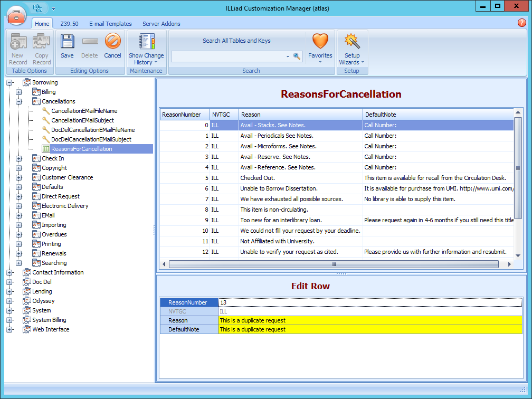Open the Server Addons tab
The image size is (532, 399).
click(x=161, y=24)
